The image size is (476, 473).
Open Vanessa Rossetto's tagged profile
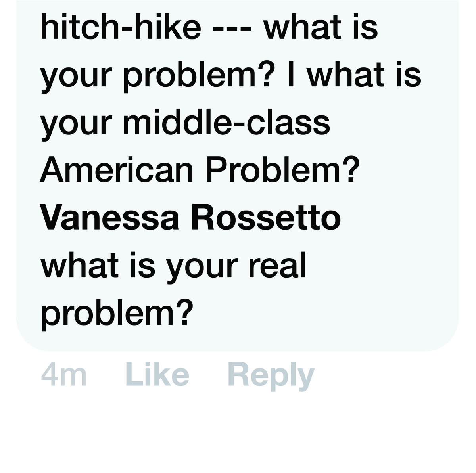[x=190, y=218]
